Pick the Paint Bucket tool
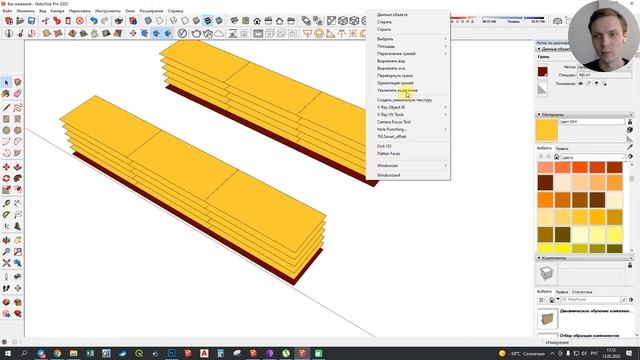This screenshot has width=640, height=360. [6, 94]
